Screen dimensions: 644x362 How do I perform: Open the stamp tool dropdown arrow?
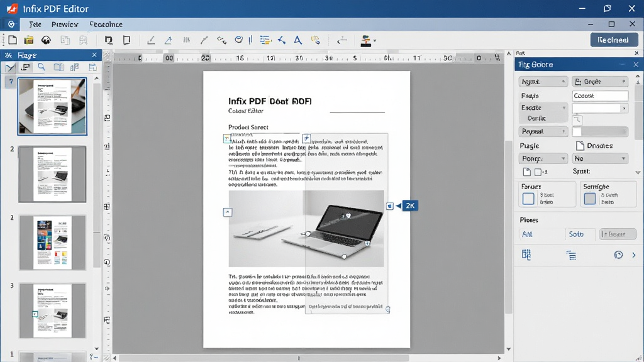click(x=375, y=41)
